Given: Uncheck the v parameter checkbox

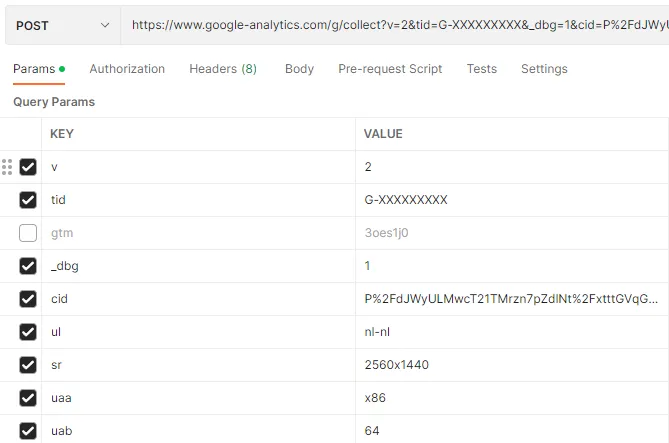Looking at the screenshot, I should tap(28, 167).
